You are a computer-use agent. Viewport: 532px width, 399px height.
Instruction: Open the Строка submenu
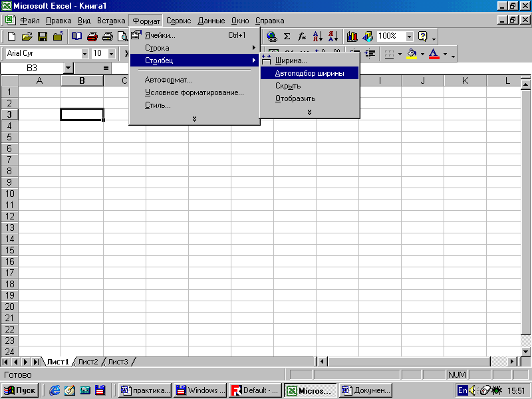click(x=194, y=48)
